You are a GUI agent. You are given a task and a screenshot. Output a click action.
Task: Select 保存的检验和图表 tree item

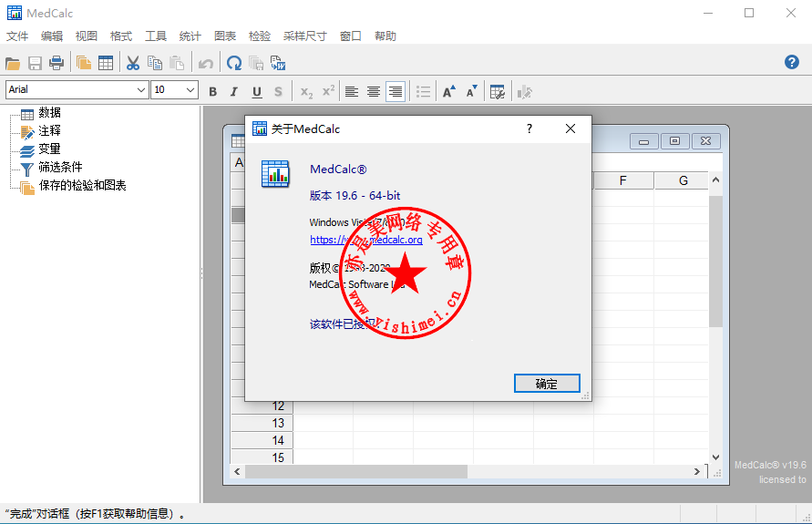pos(82,185)
